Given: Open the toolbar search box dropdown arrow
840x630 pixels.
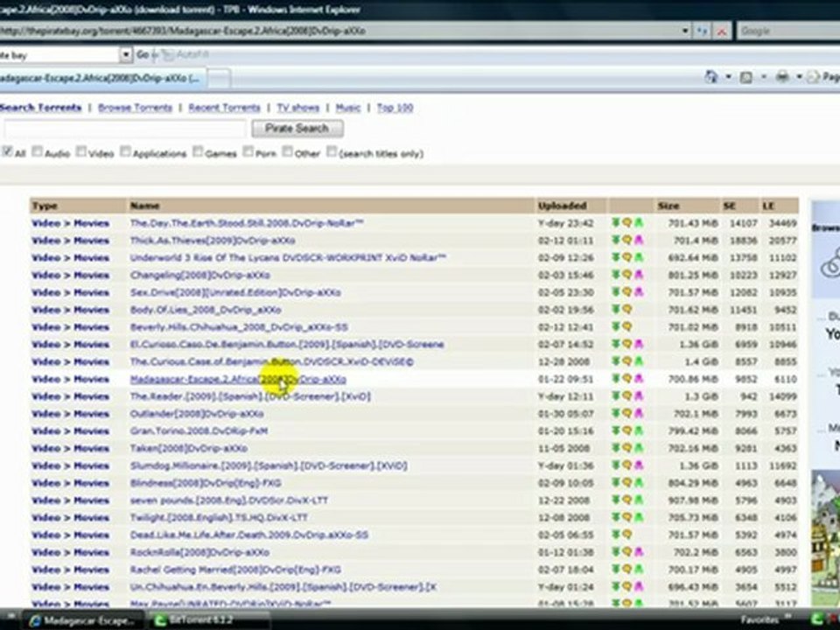Looking at the screenshot, I should (x=125, y=54).
